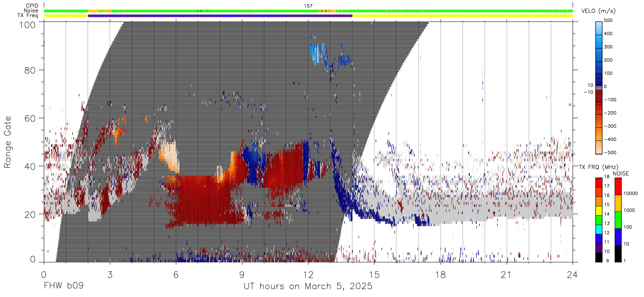Click the 21 hour tick on UT axis
Screen dimensions: 644x297
click(507, 275)
